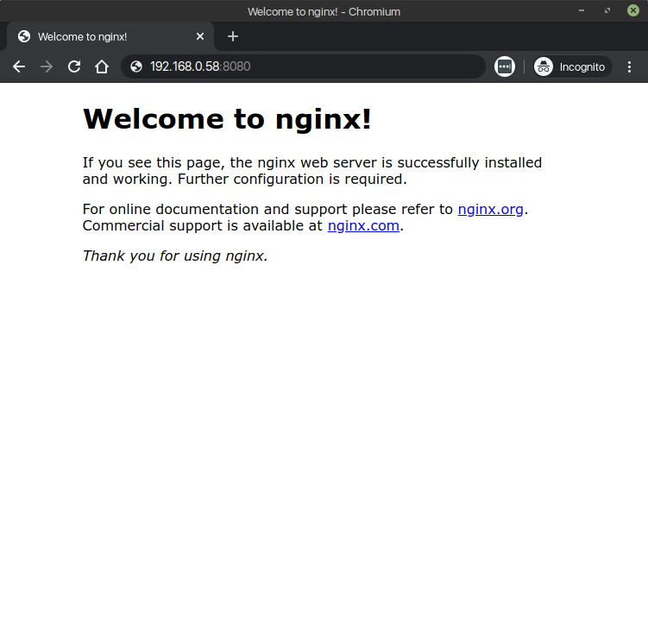Open the extension icon beside the address bar

(505, 66)
